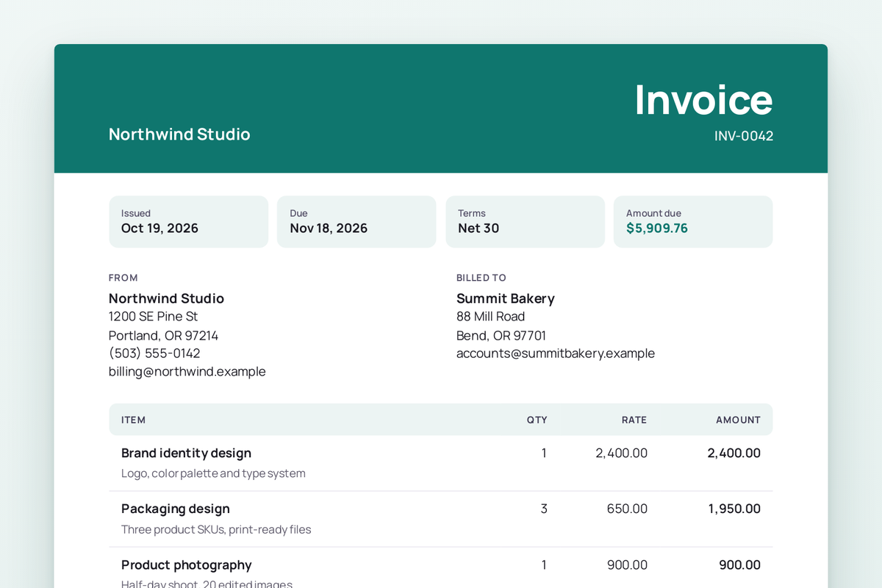Click the 900.00 rate for Product photography
882x588 pixels.
click(628, 565)
